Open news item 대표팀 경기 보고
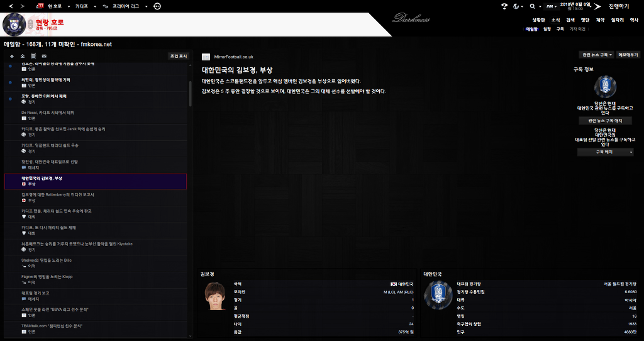 96,296
